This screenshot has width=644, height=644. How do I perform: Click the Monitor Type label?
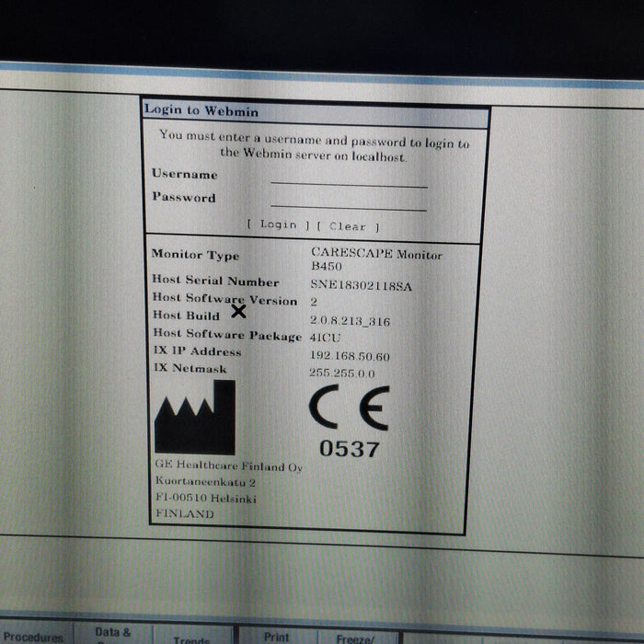[195, 255]
